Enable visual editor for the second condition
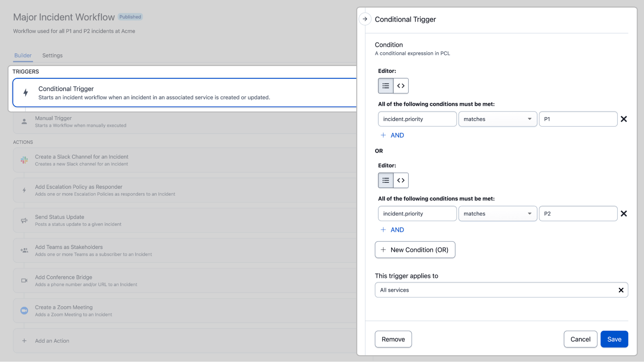This screenshot has width=644, height=362. tap(385, 180)
